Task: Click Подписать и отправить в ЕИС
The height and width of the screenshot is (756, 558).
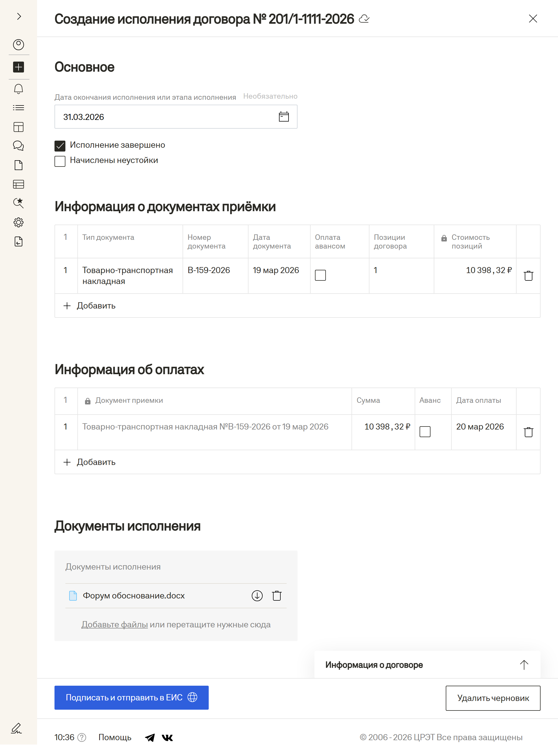Action: (131, 698)
